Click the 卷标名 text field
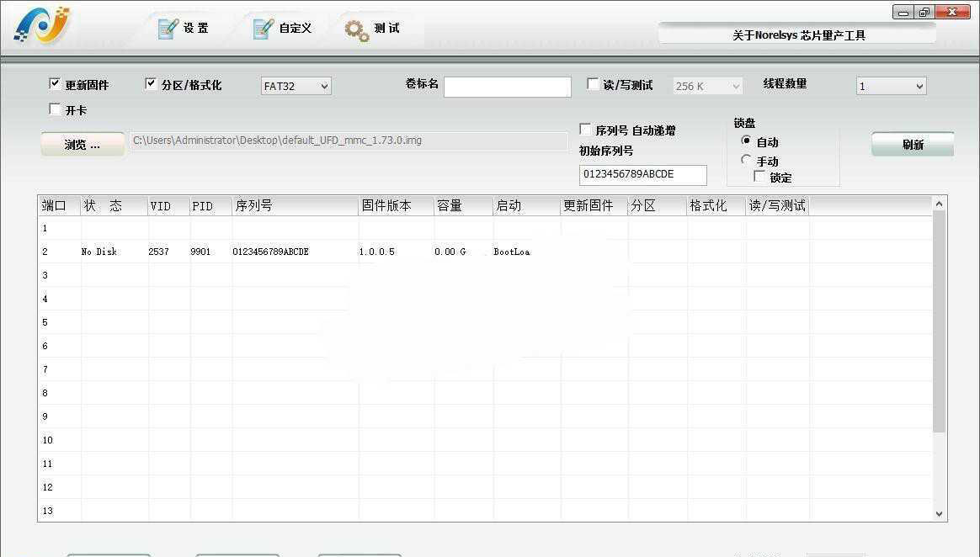Image resolution: width=980 pixels, height=557 pixels. [x=507, y=87]
